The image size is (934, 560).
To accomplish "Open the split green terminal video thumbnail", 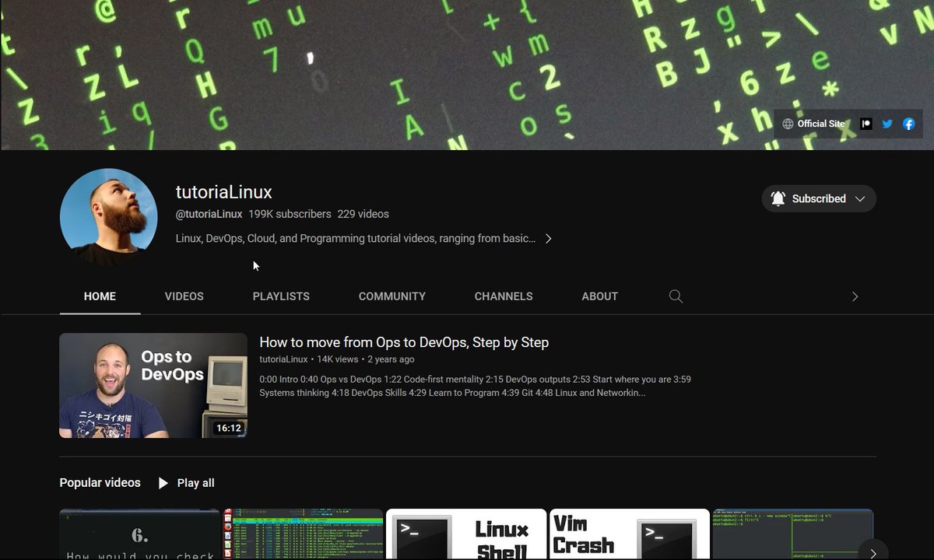I will [793, 534].
